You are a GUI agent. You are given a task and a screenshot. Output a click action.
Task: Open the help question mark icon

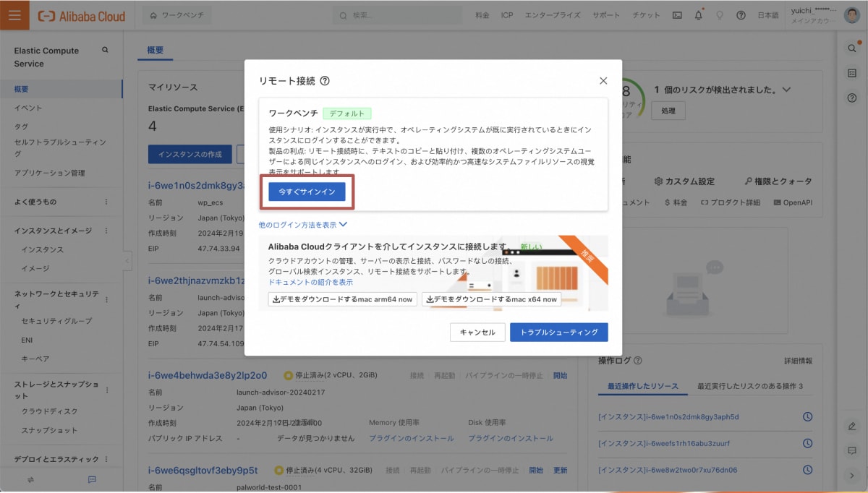(x=740, y=14)
